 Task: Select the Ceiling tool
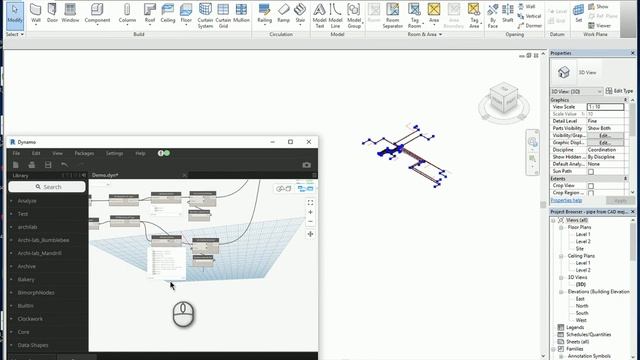(x=168, y=13)
